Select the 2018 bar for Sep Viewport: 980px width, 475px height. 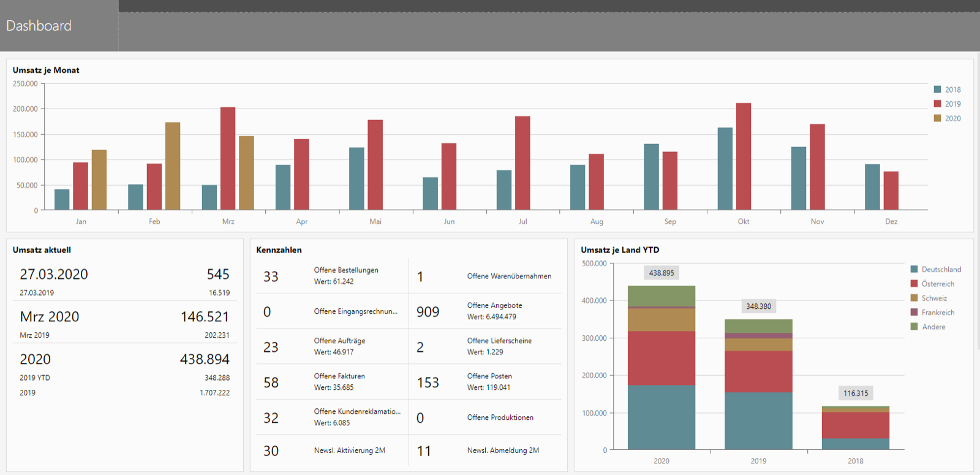coord(651,177)
